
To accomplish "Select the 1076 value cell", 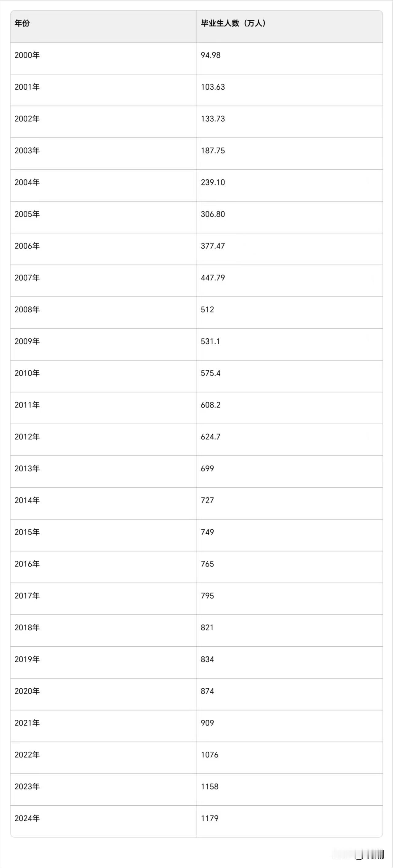I will tap(210, 754).
